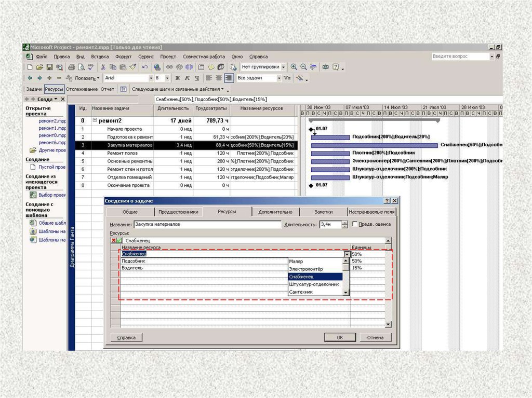Click the Zoom In magnifier icon

point(294,67)
